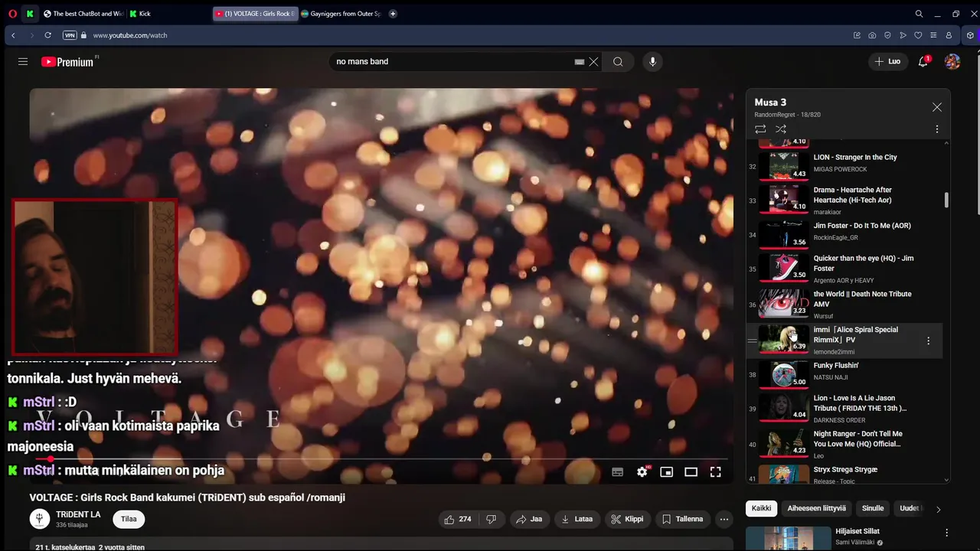Go back one page in browser
This screenshot has height=551, width=980.
point(13,35)
